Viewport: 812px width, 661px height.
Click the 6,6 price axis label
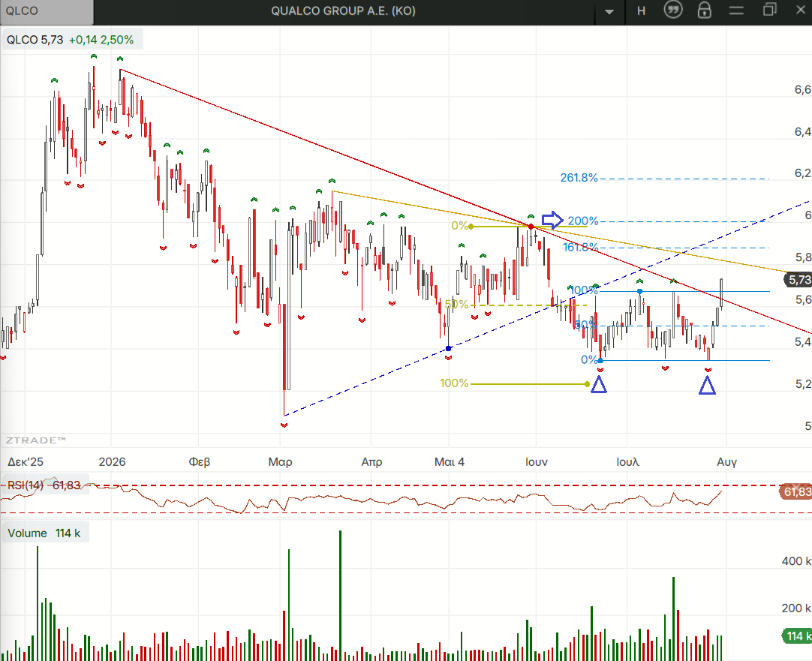[802, 90]
